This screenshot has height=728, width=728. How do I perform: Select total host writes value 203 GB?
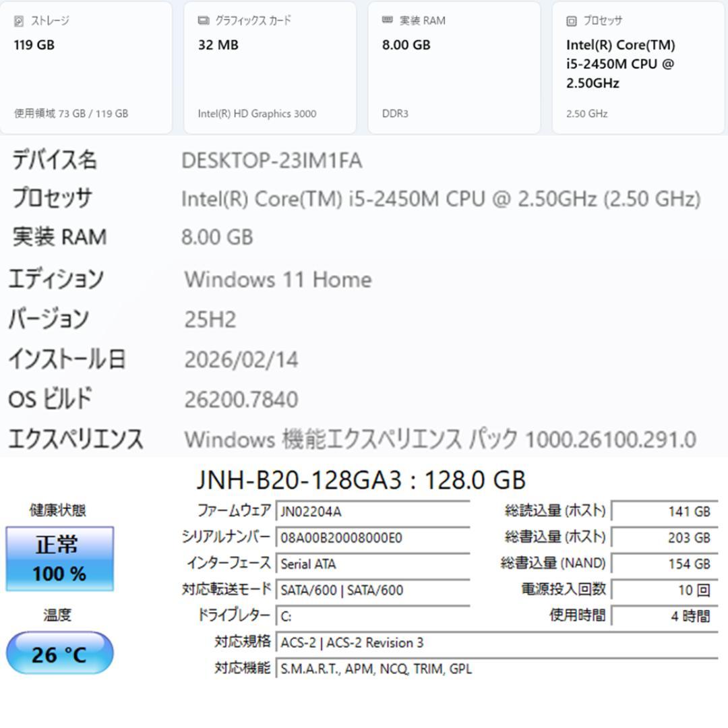click(665, 538)
